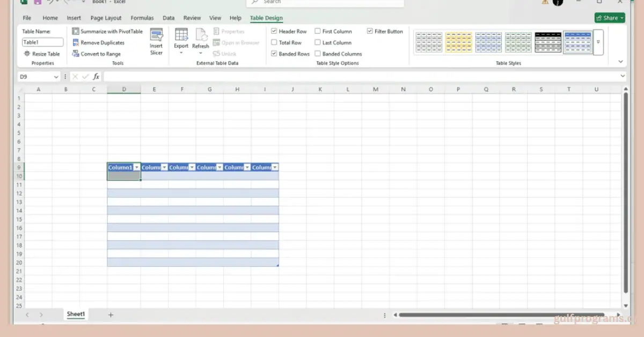The image size is (644, 337).
Task: Enable the Total Row checkbox
Action: (274, 43)
